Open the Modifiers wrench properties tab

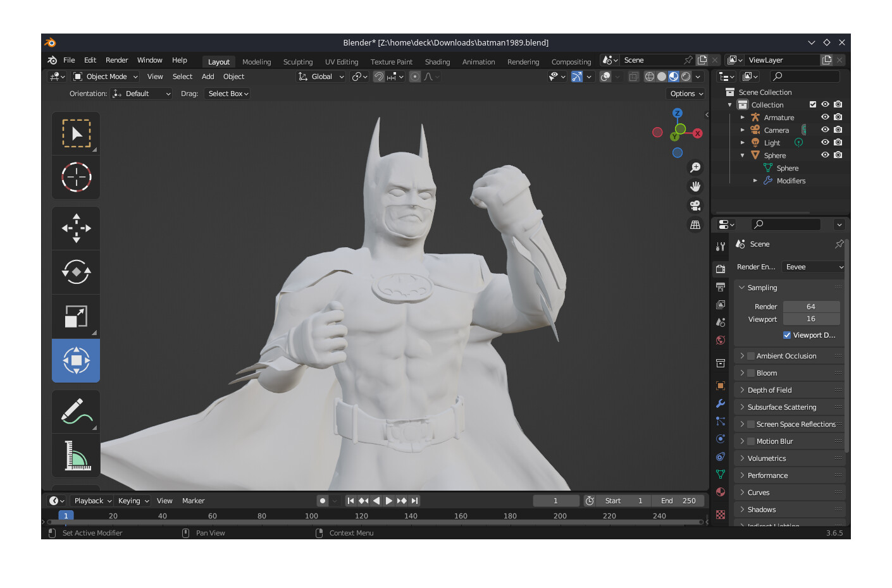point(721,403)
